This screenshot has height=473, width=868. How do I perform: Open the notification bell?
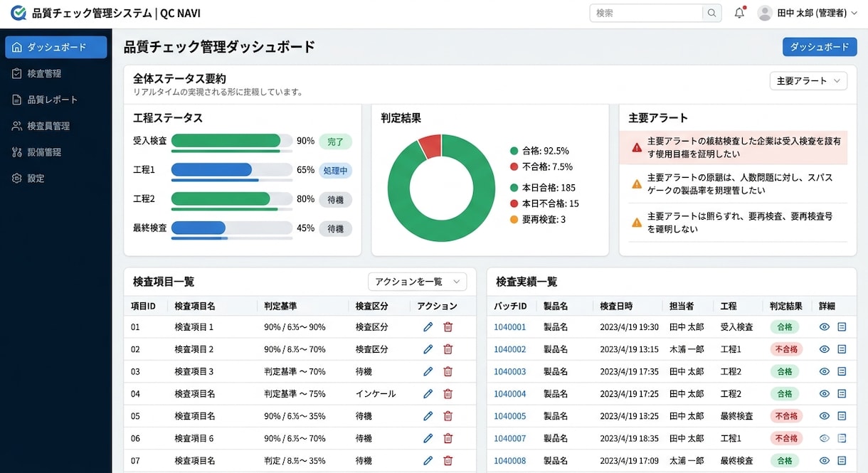pyautogui.click(x=739, y=13)
